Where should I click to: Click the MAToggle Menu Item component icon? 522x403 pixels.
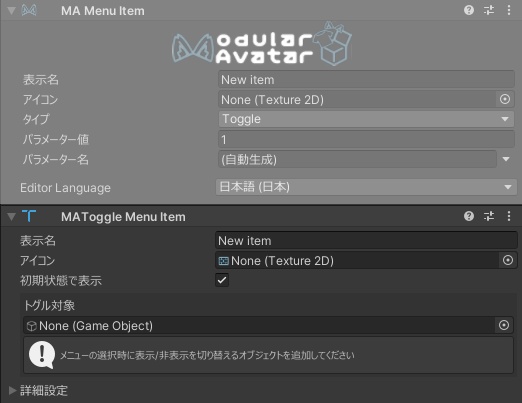click(29, 216)
